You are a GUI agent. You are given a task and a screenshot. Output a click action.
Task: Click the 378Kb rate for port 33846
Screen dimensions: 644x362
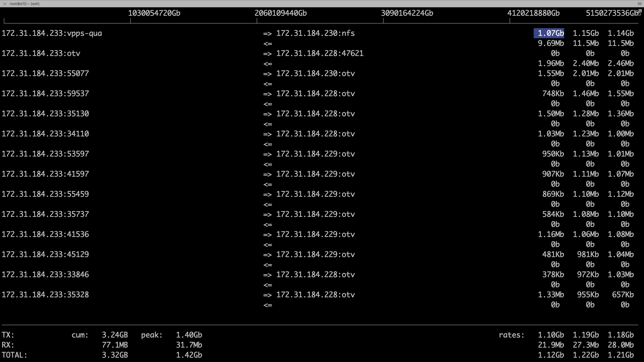point(553,275)
